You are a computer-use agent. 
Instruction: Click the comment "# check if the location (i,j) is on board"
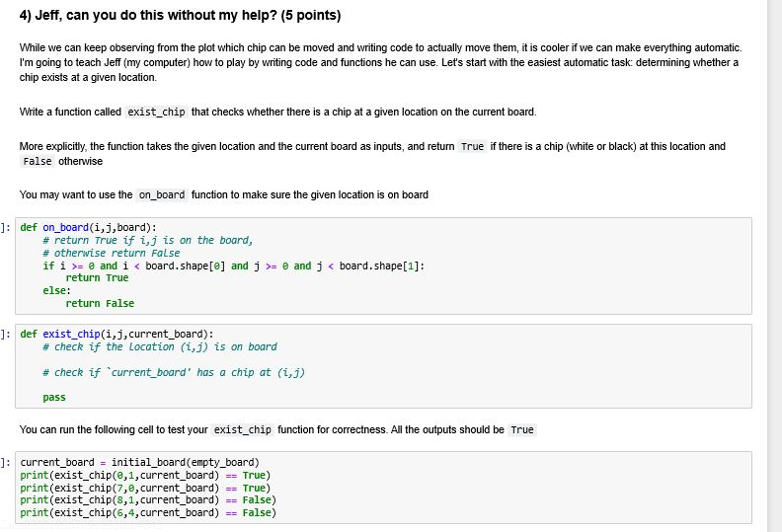(x=160, y=347)
